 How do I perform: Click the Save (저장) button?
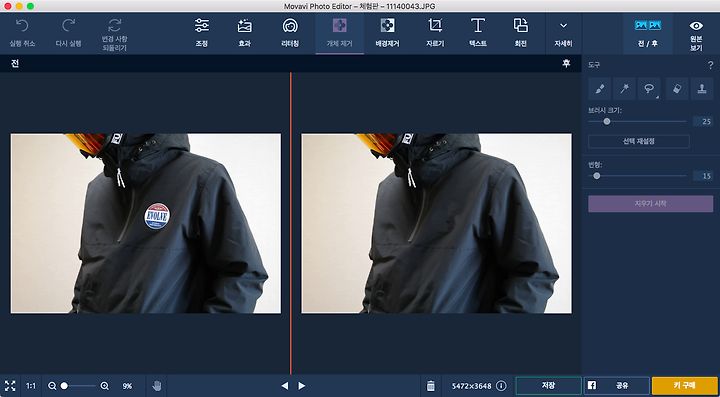coord(548,386)
